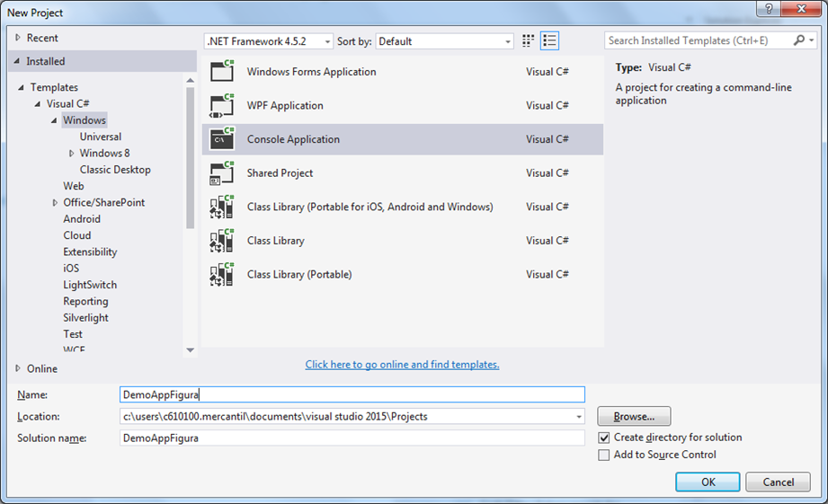Screen dimensions: 828x504
Task: Click the Class Library (Portable) template icon
Action: pos(222,274)
